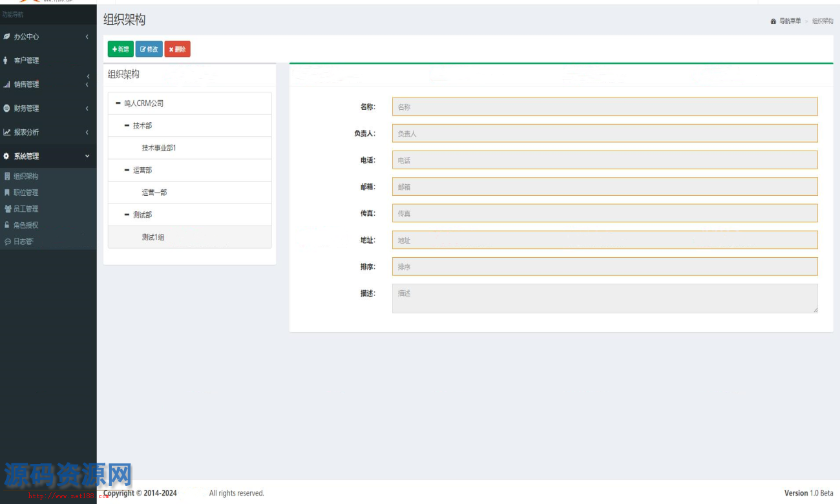Click the person icon beside 客户管理
This screenshot has height=504, width=840.
coord(6,61)
